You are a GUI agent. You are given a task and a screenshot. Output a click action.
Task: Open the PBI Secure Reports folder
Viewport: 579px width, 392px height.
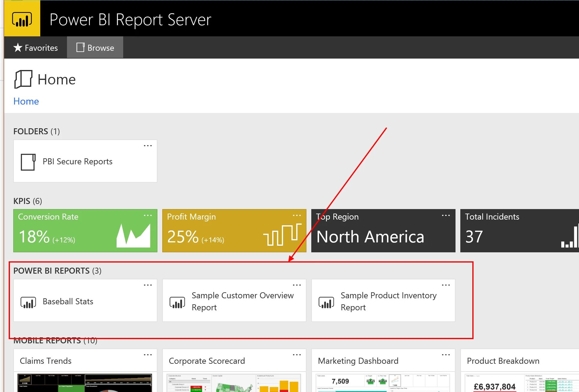click(85, 161)
